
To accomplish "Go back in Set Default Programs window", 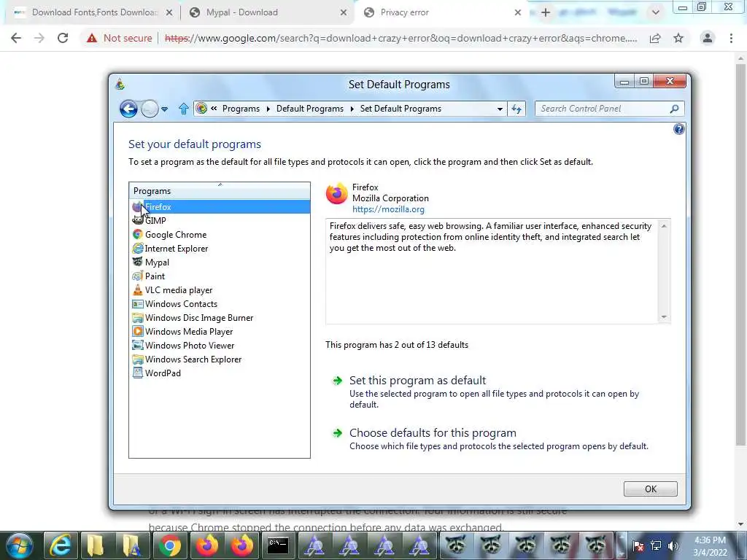I will click(128, 109).
